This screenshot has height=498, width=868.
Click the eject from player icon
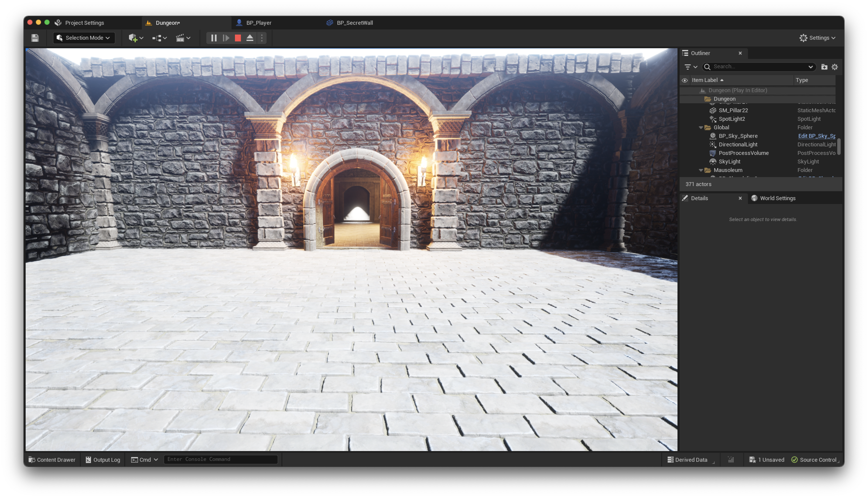point(250,38)
